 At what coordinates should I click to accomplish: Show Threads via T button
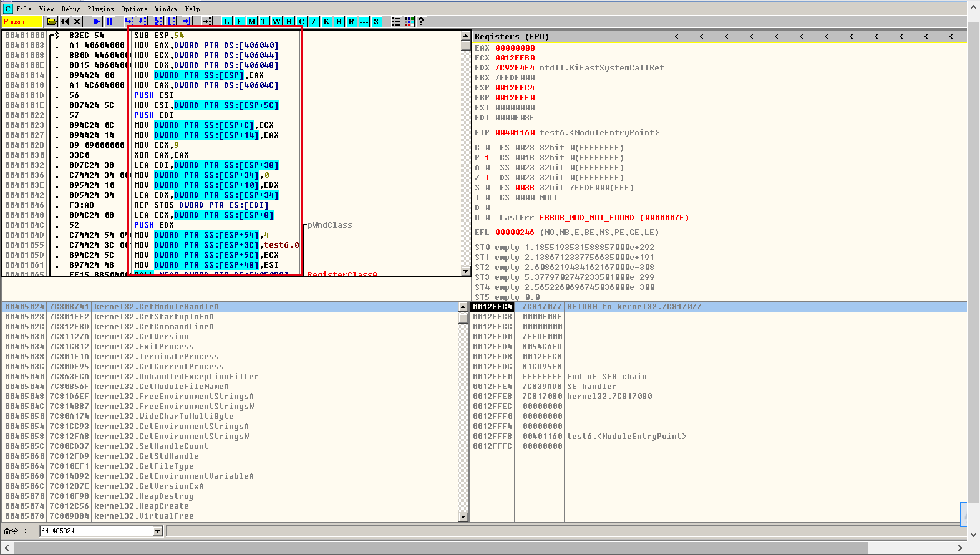point(264,21)
